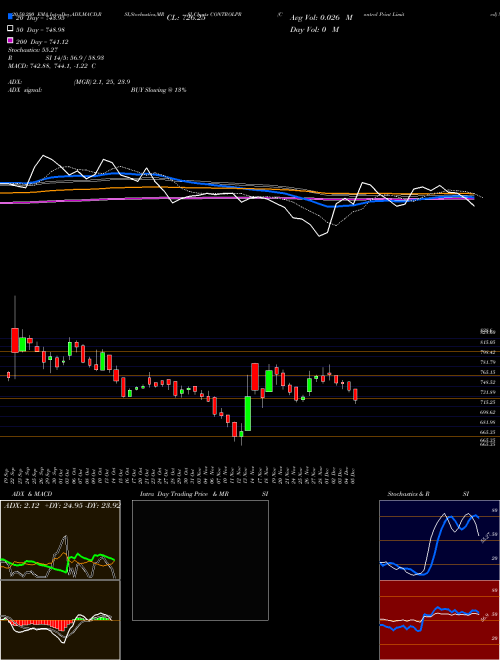Click the 815.05 price axis label
The width and height of the screenshot is (500, 660).
pos(487,342)
